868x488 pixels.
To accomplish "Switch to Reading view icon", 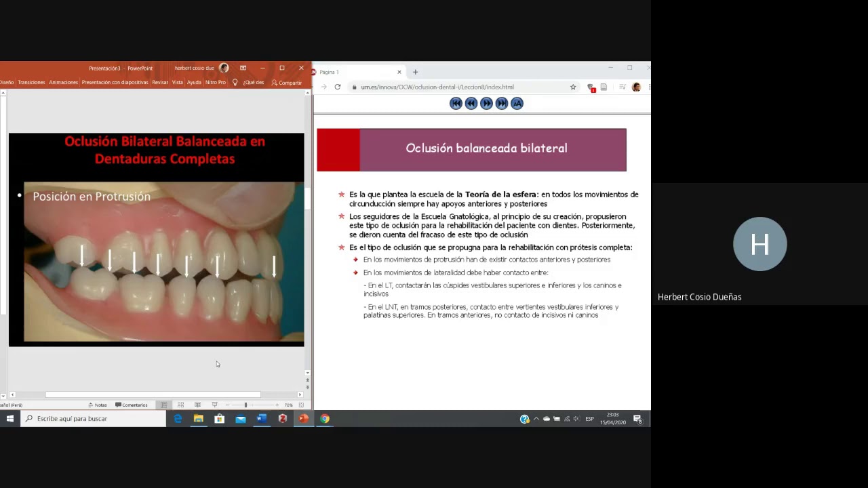I will click(197, 405).
